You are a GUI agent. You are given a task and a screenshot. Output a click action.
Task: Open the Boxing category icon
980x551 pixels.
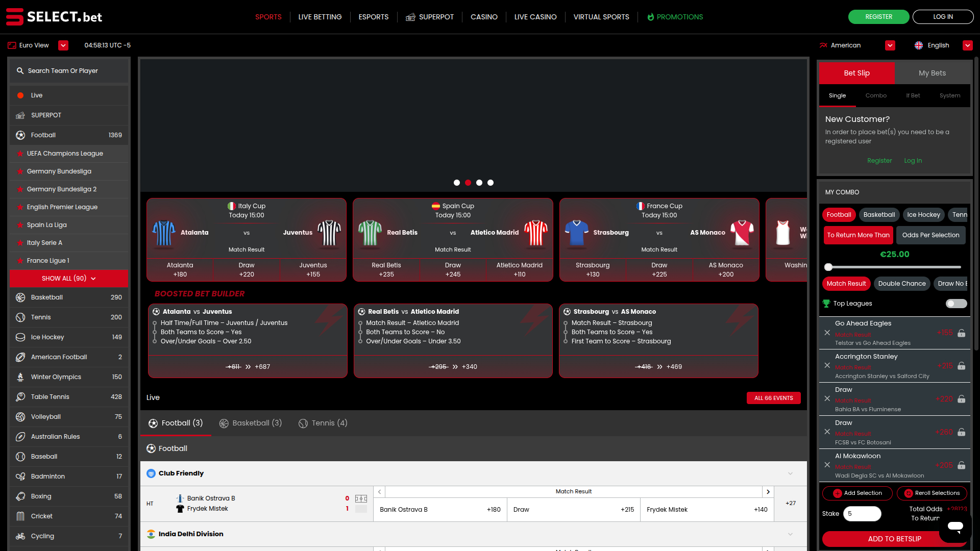(20, 496)
